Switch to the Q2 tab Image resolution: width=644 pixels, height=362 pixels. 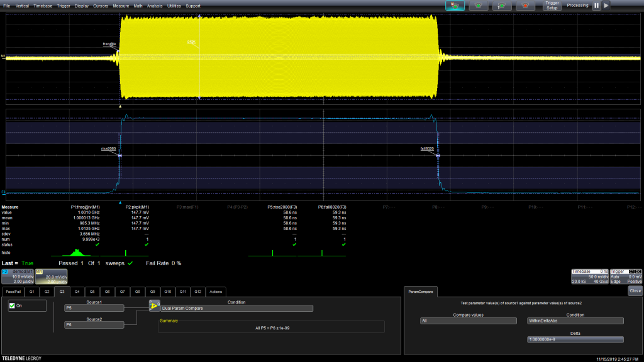47,292
